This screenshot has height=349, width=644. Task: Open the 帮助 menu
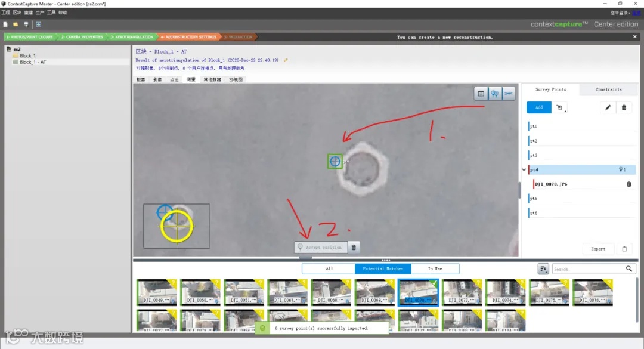63,13
